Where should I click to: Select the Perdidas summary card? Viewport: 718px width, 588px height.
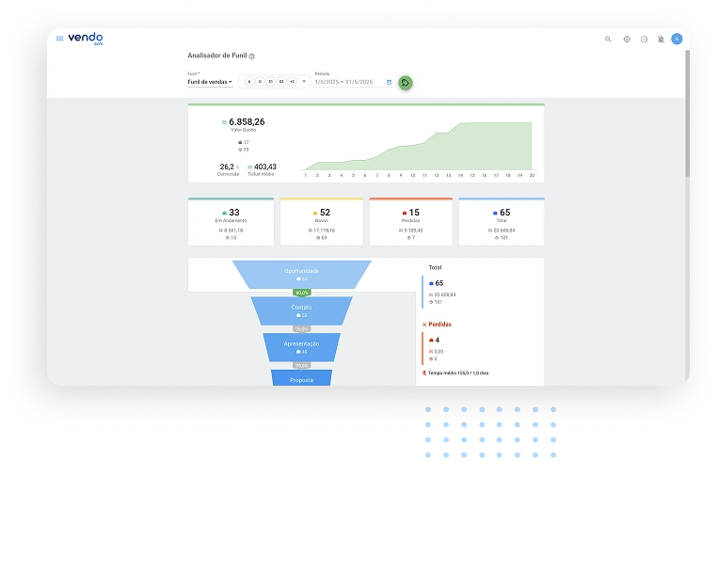(x=410, y=222)
